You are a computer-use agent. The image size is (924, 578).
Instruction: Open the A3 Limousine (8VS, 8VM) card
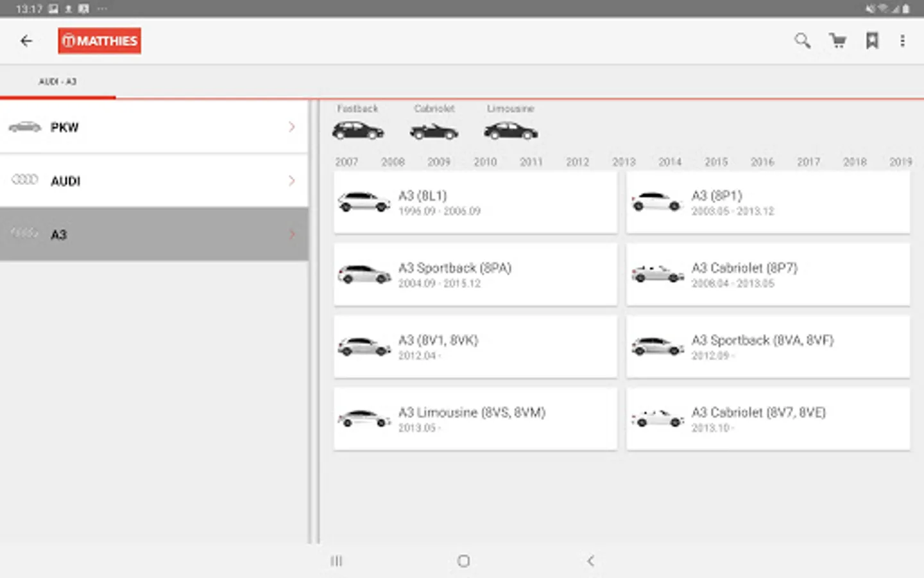coord(475,419)
